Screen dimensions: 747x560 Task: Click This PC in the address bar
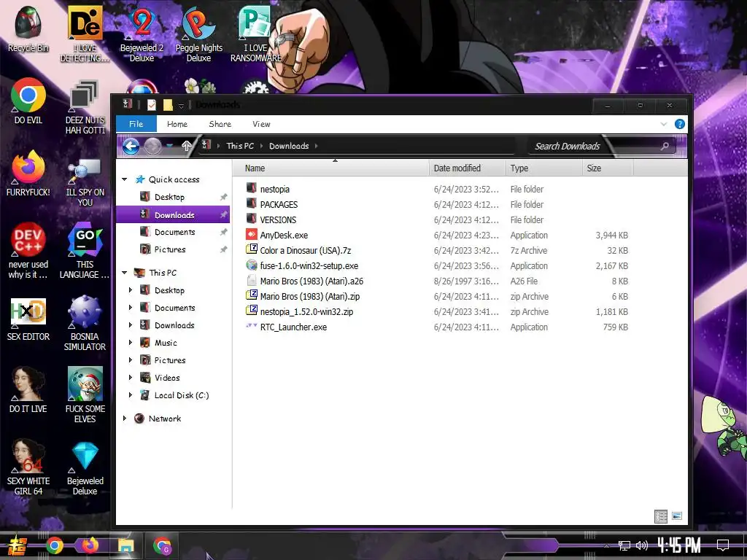click(240, 146)
